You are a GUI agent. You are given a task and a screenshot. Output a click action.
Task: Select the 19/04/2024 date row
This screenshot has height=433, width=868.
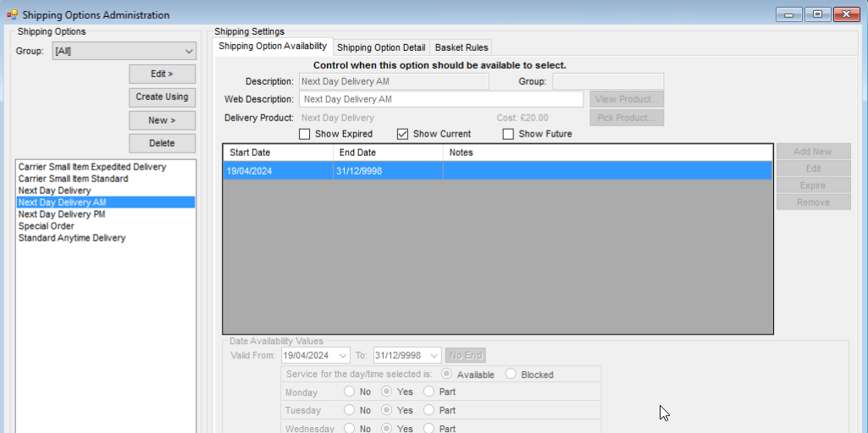click(x=278, y=170)
